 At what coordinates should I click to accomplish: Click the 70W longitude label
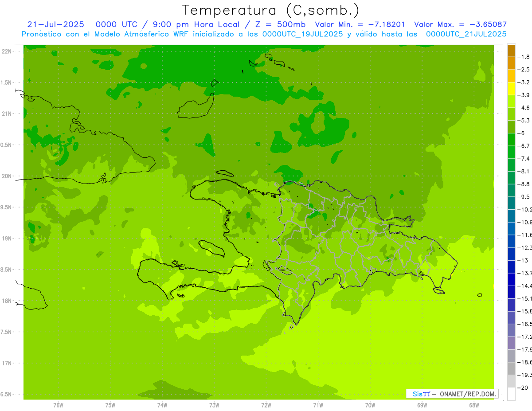pyautogui.click(x=370, y=406)
